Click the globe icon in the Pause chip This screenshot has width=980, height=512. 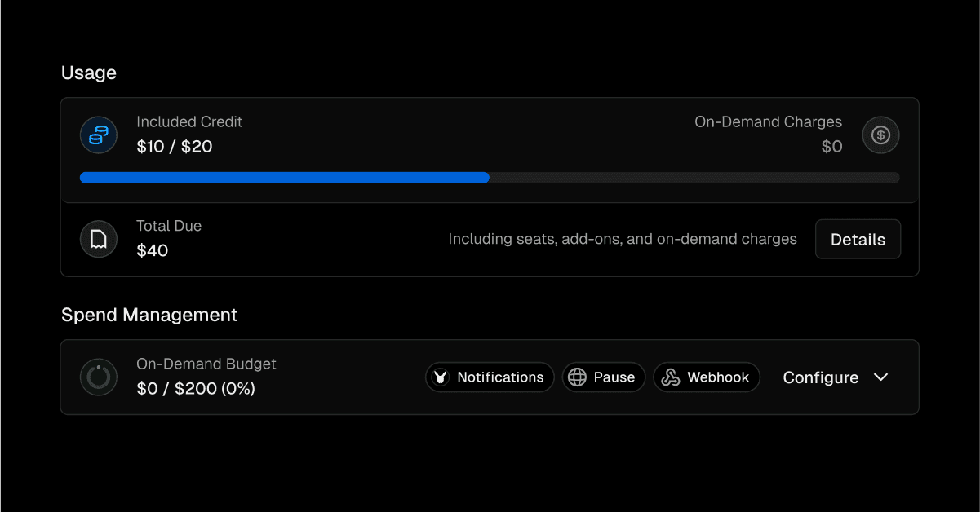577,377
